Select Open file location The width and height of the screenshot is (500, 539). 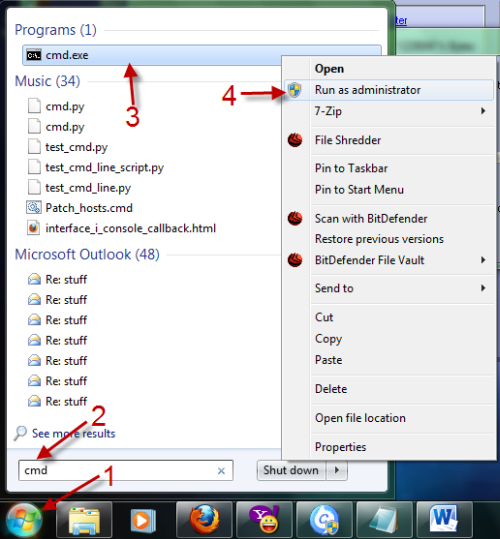point(360,418)
